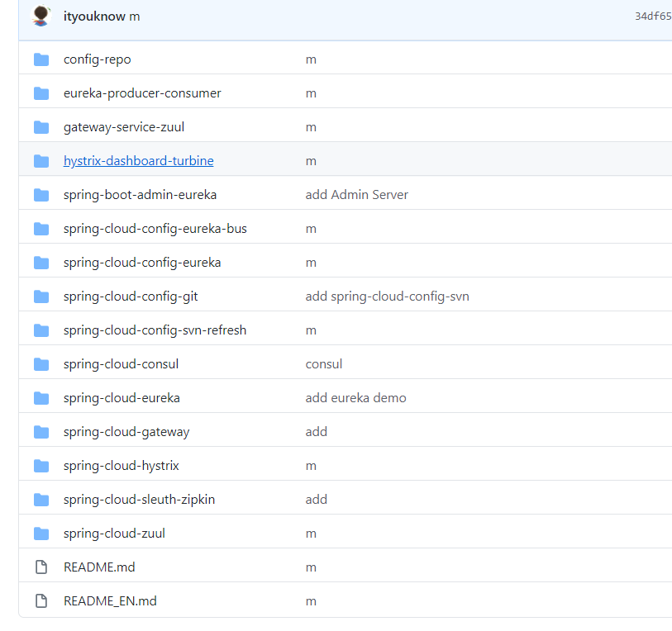View the "m" commit for spring-cloud-config-eureka

[x=311, y=263]
